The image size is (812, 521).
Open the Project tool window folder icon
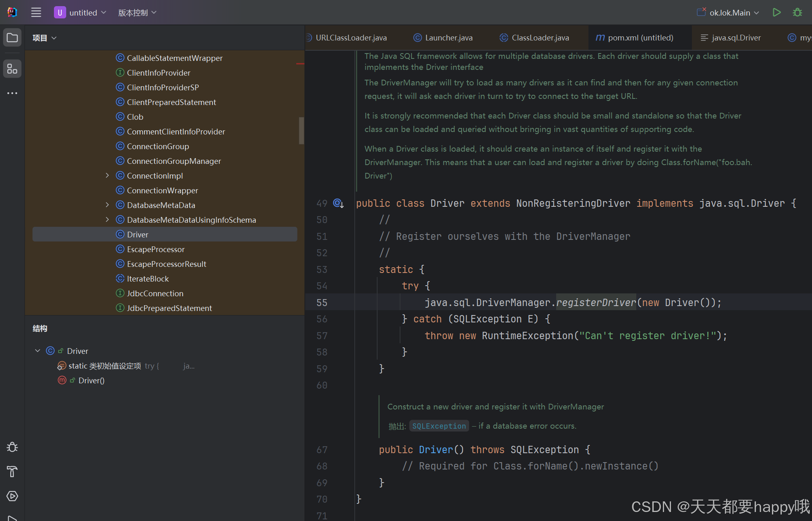tap(12, 38)
